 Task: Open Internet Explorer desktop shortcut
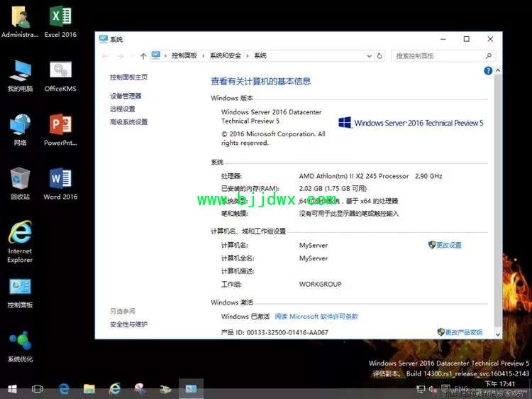point(20,242)
